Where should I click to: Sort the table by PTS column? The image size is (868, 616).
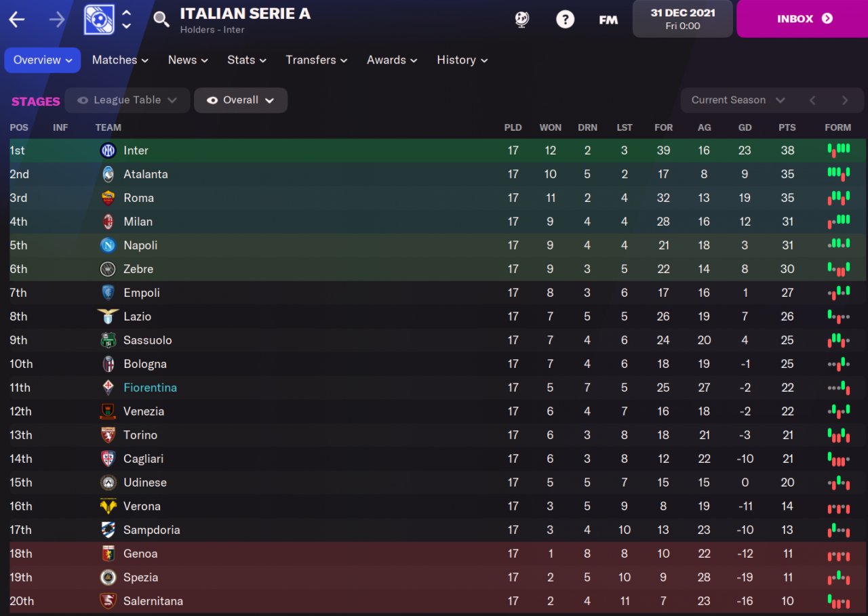point(787,127)
